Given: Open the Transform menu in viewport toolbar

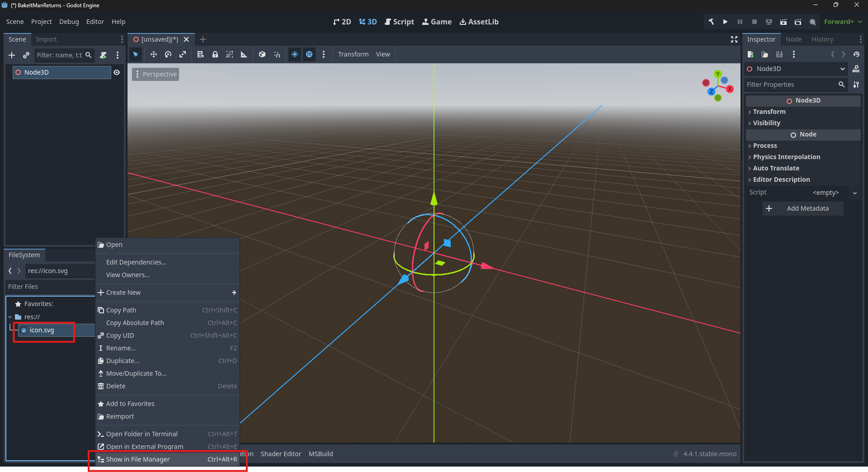Looking at the screenshot, I should pos(353,54).
